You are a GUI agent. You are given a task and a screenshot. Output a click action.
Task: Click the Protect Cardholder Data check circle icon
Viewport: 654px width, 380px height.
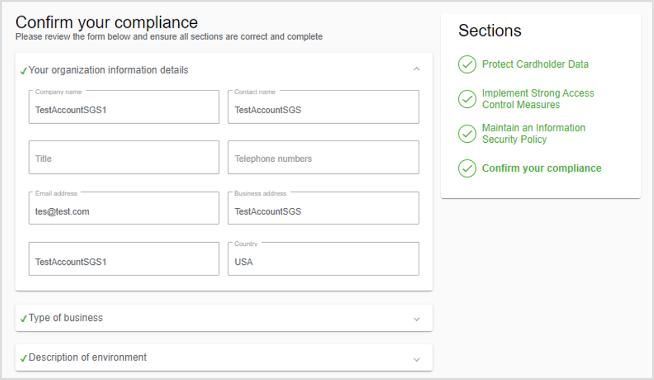[x=467, y=65]
